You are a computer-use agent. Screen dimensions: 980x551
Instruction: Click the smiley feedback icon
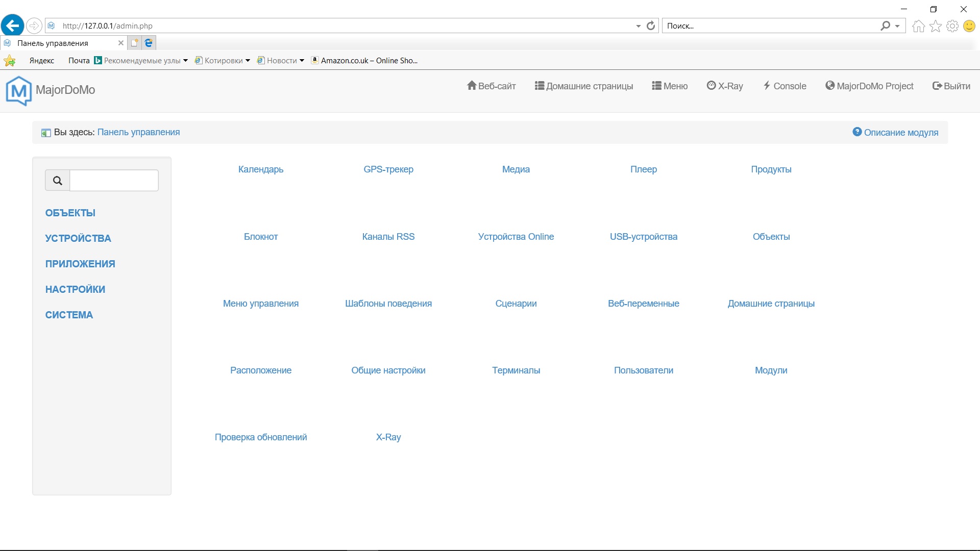coord(969,26)
